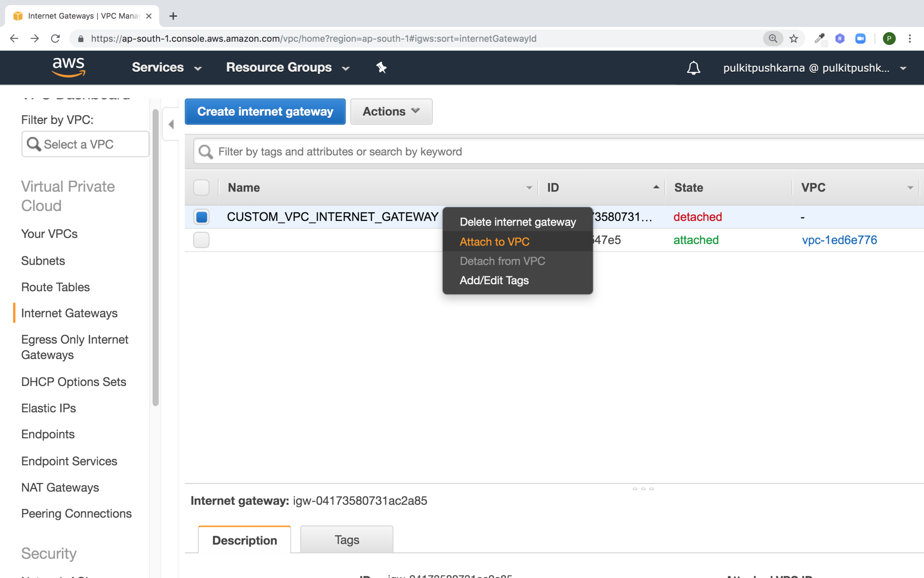Choose Attach to VPC from the menu
This screenshot has height=578, width=924.
click(x=495, y=242)
